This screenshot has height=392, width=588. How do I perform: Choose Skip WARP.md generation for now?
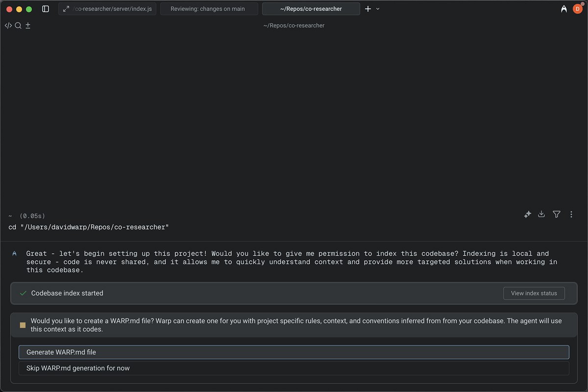294,368
